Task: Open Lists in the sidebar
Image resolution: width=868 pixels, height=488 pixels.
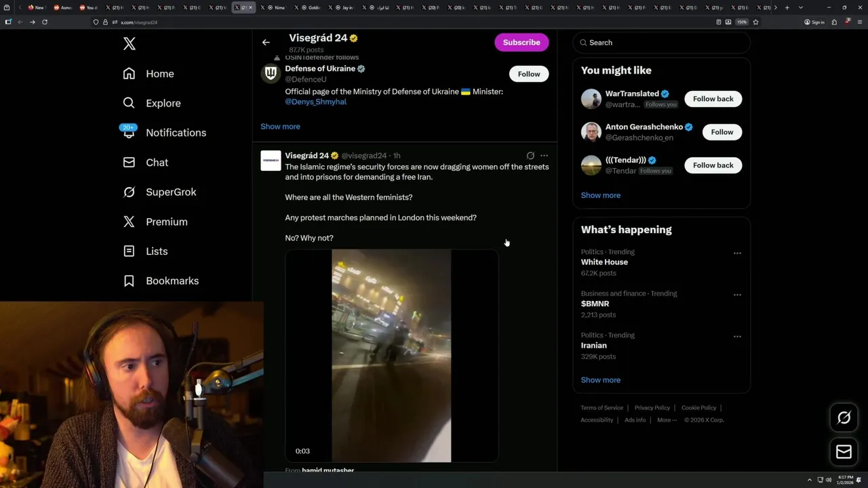Action: tap(145, 251)
